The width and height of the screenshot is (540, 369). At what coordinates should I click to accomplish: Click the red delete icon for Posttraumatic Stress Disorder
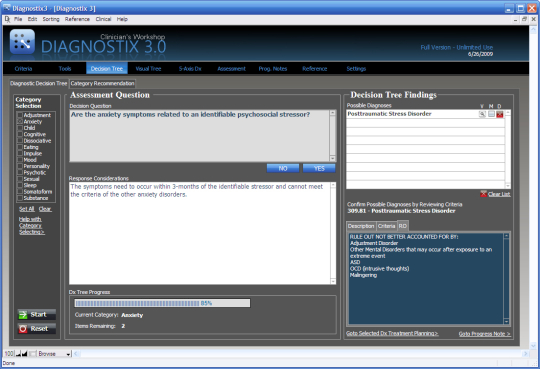tap(500, 114)
